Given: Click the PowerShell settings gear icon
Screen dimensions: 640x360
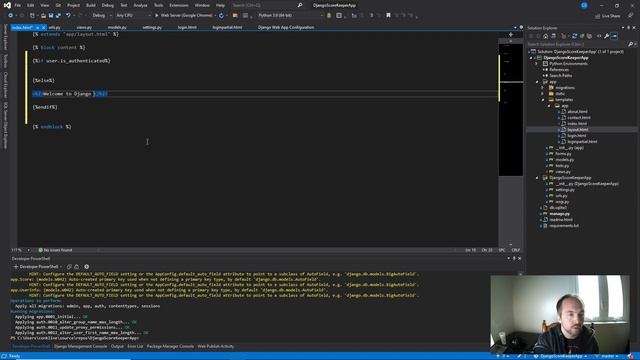Looking at the screenshot, I should point(87,267).
